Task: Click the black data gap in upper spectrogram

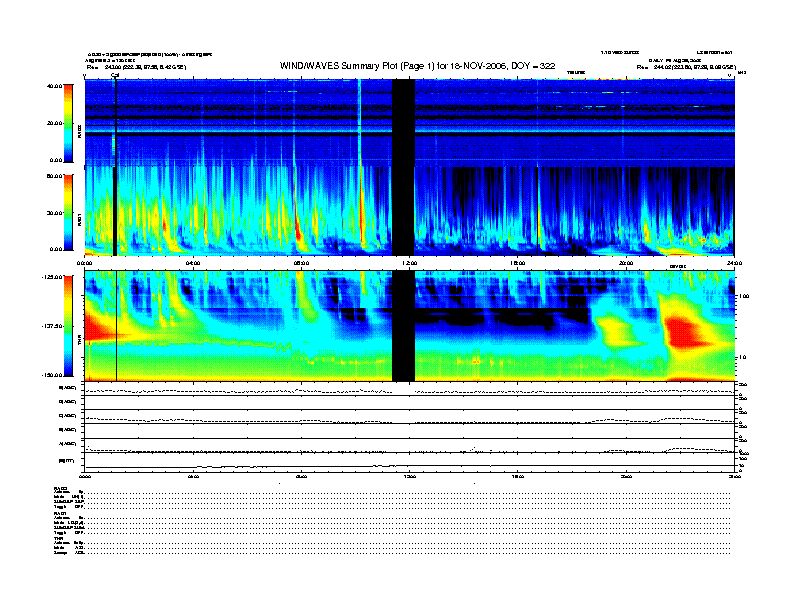Action: coord(404,167)
